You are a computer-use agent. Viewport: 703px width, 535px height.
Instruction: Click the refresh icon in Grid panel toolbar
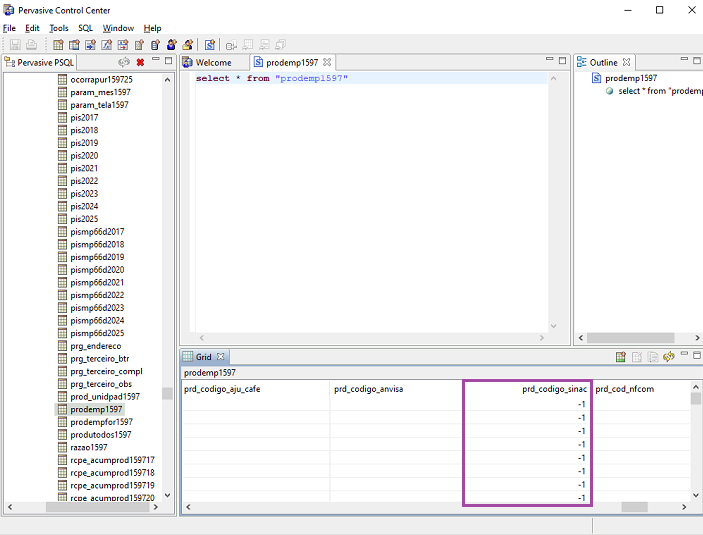(668, 357)
